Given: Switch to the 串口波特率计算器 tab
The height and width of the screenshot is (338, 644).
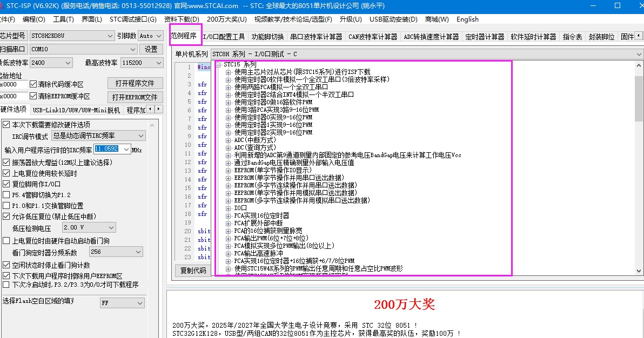Looking at the screenshot, I should tap(316, 37).
